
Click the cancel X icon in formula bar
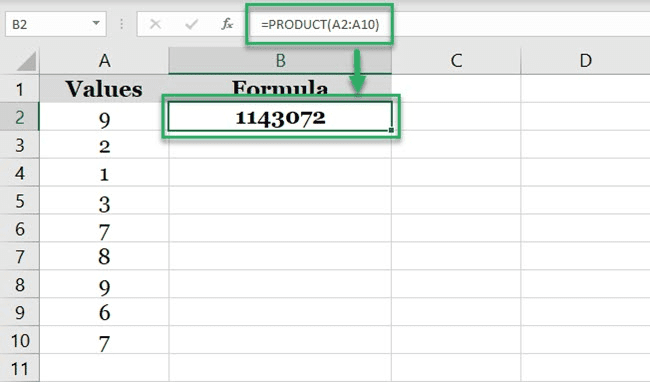pos(155,24)
